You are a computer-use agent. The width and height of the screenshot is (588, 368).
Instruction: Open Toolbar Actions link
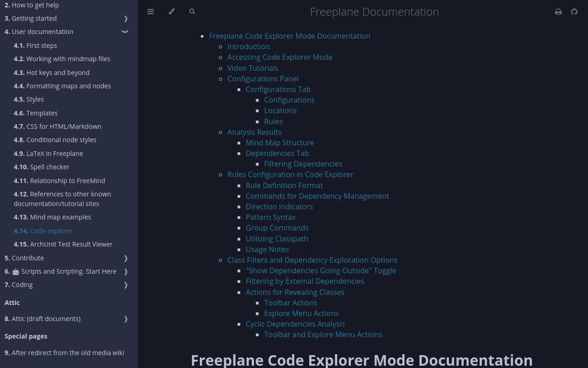click(291, 303)
